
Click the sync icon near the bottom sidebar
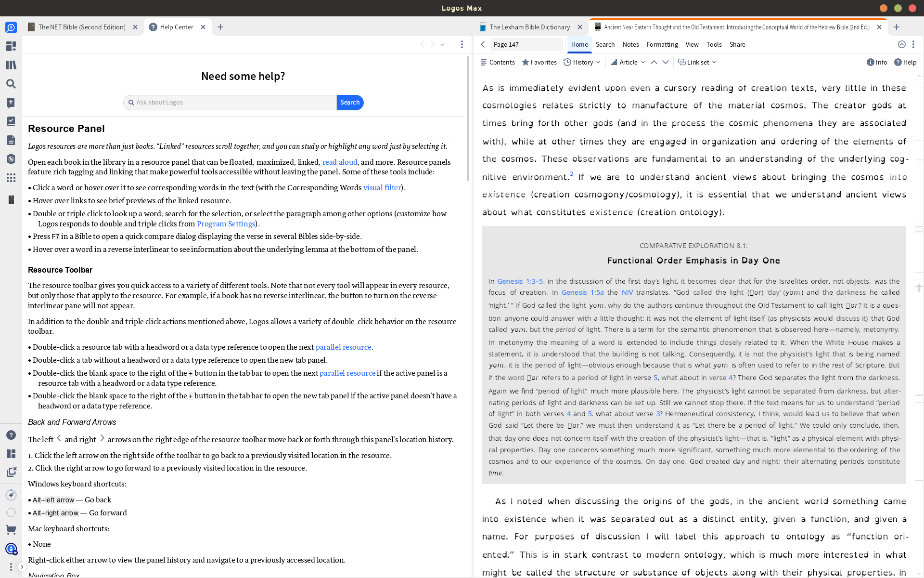tap(11, 512)
